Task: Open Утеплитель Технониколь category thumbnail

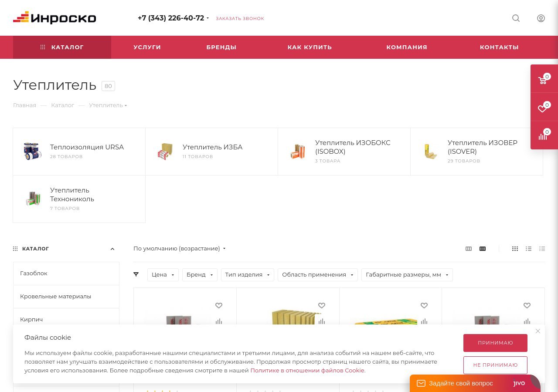Action: point(33,199)
